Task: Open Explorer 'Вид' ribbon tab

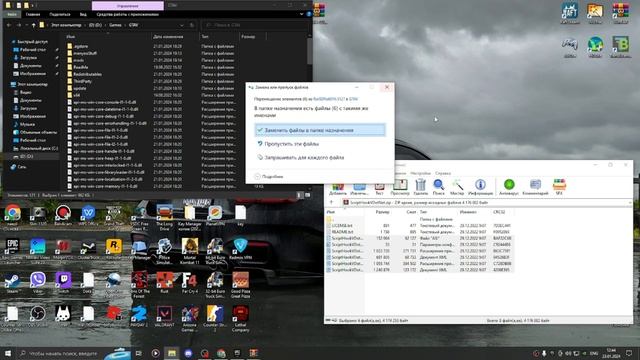Action: 83,14
